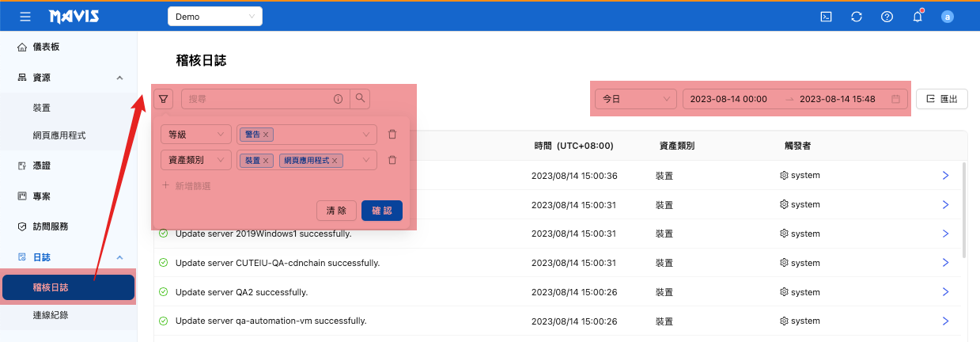The height and width of the screenshot is (342, 980).
Task: Click the filter funnel icon
Action: (x=163, y=99)
